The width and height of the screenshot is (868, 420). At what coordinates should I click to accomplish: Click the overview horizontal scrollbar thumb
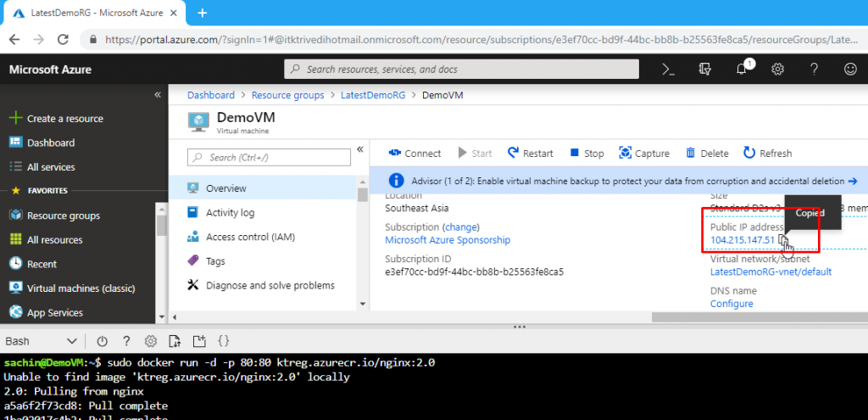click(x=759, y=317)
